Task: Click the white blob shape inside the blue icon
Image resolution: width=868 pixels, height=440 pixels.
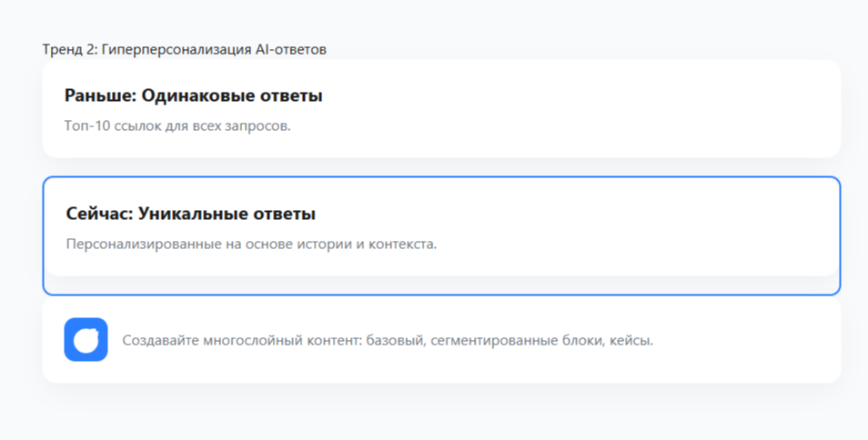Action: (86, 339)
